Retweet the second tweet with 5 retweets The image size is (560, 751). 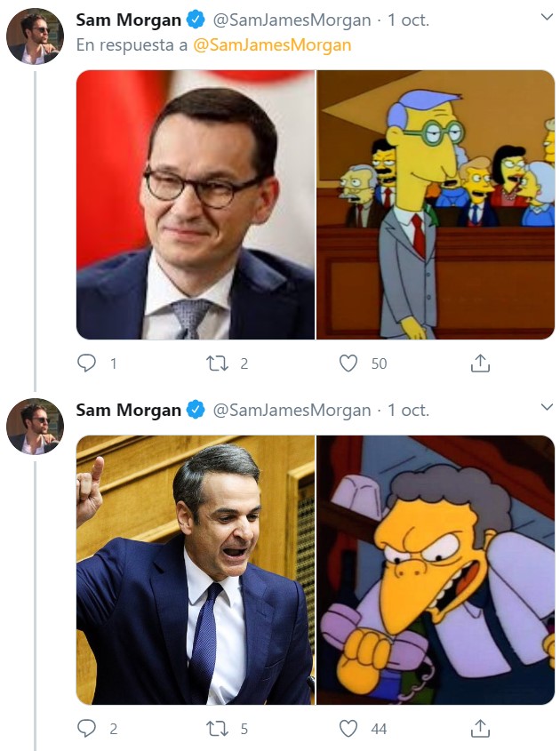pyautogui.click(x=216, y=728)
